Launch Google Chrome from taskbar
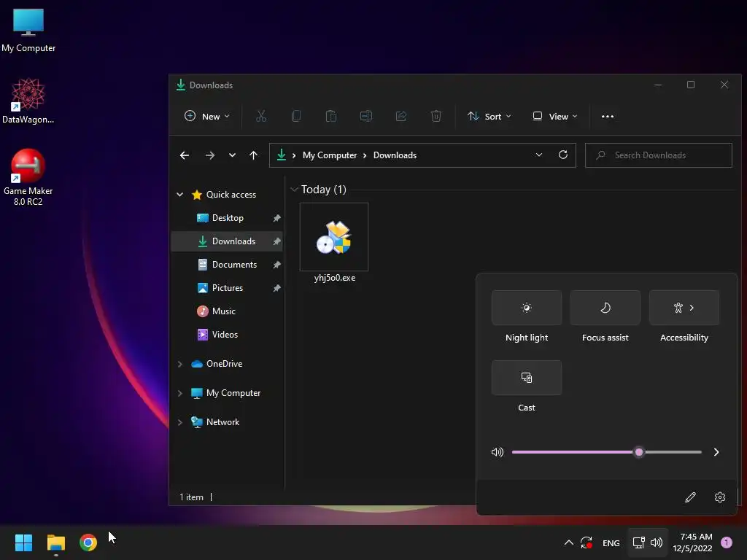Image resolution: width=747 pixels, height=560 pixels. (x=88, y=542)
